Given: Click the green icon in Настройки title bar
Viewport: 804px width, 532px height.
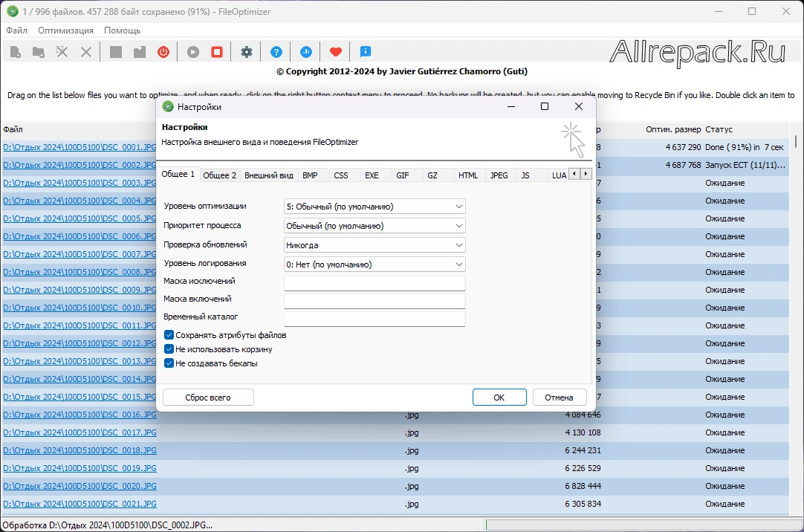Looking at the screenshot, I should tap(168, 106).
